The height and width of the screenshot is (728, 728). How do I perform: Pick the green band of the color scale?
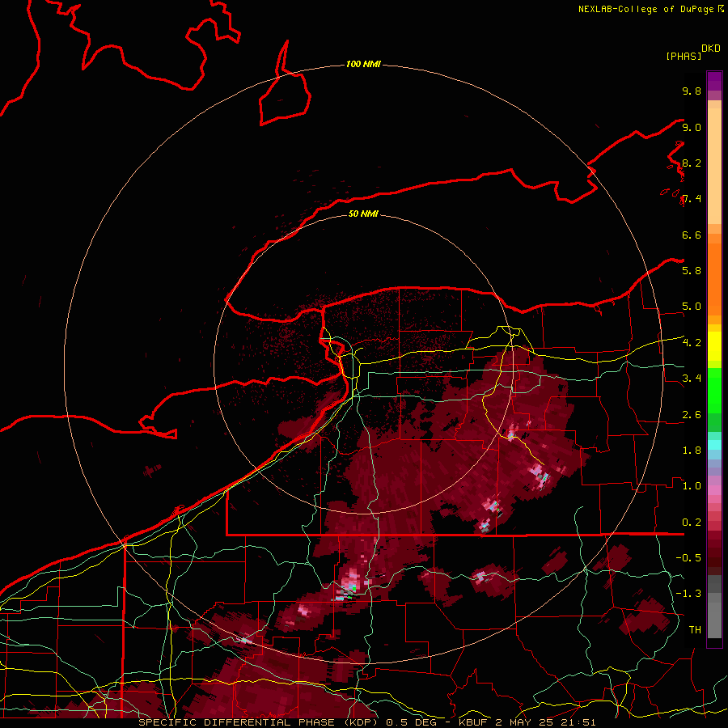click(714, 391)
